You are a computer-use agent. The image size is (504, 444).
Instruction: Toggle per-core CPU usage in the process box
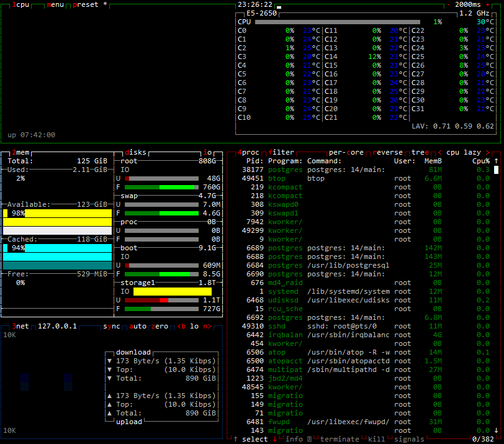(346, 152)
